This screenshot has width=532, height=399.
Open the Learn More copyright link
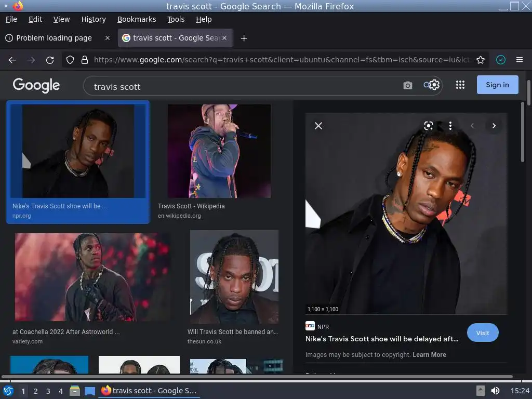[429, 354]
